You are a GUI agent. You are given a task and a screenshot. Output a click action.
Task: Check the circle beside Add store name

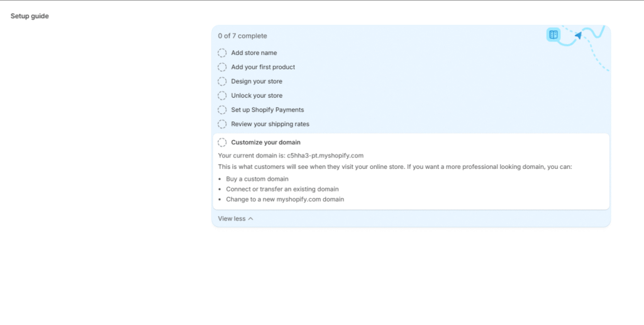pyautogui.click(x=222, y=53)
